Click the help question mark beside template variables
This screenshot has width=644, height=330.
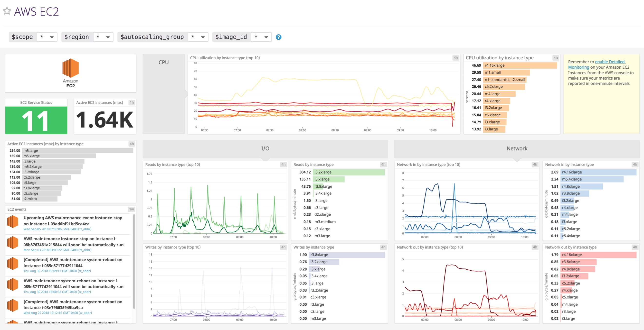click(278, 37)
